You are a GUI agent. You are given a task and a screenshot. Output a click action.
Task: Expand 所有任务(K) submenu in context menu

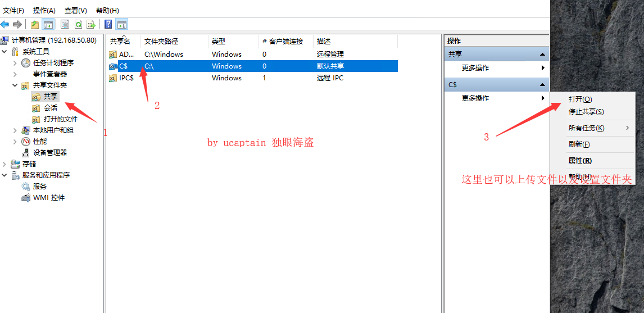tap(592, 128)
